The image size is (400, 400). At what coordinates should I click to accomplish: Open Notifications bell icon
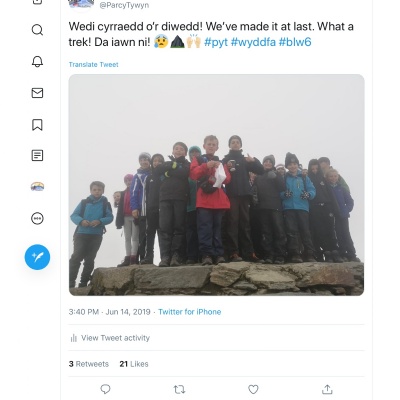click(x=37, y=61)
